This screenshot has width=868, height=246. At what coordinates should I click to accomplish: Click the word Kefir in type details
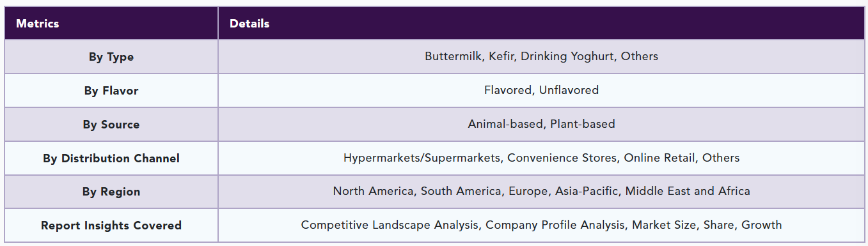[x=501, y=56]
